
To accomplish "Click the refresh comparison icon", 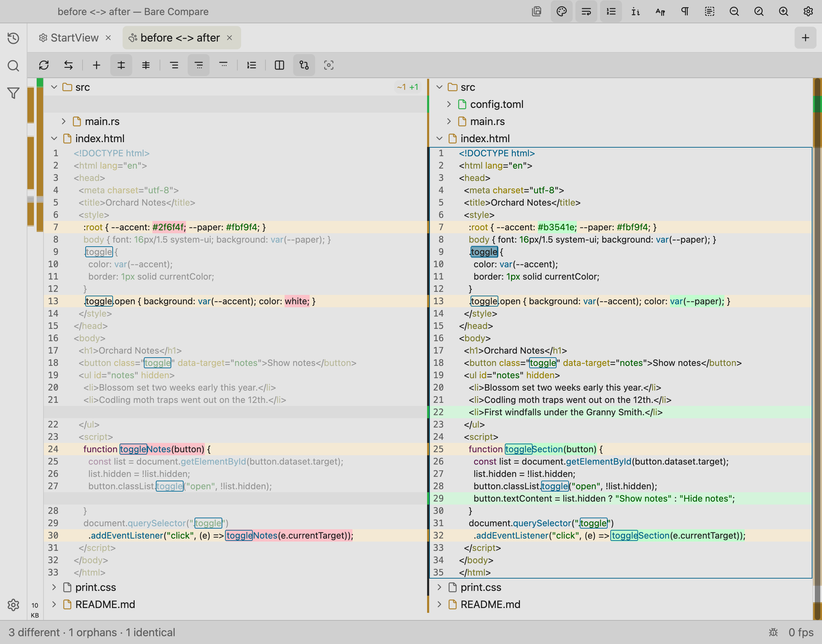I will coord(44,65).
